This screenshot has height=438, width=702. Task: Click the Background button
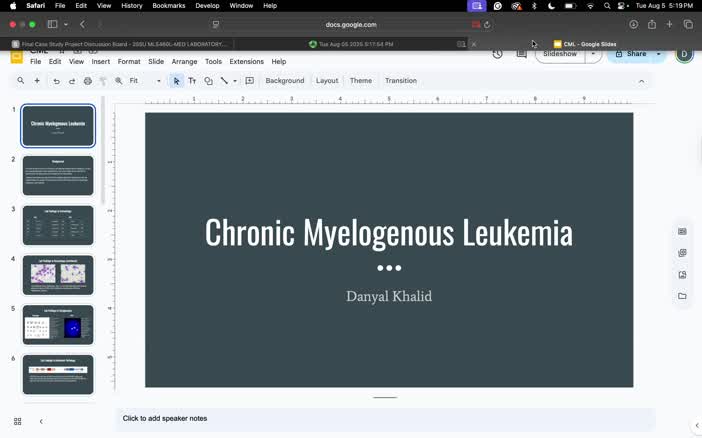pyautogui.click(x=285, y=81)
